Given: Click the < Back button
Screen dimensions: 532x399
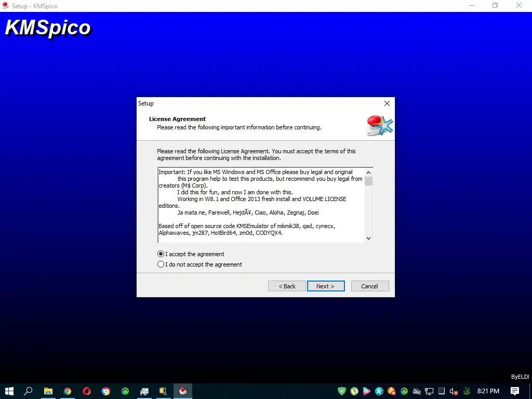Looking at the screenshot, I should 287,286.
